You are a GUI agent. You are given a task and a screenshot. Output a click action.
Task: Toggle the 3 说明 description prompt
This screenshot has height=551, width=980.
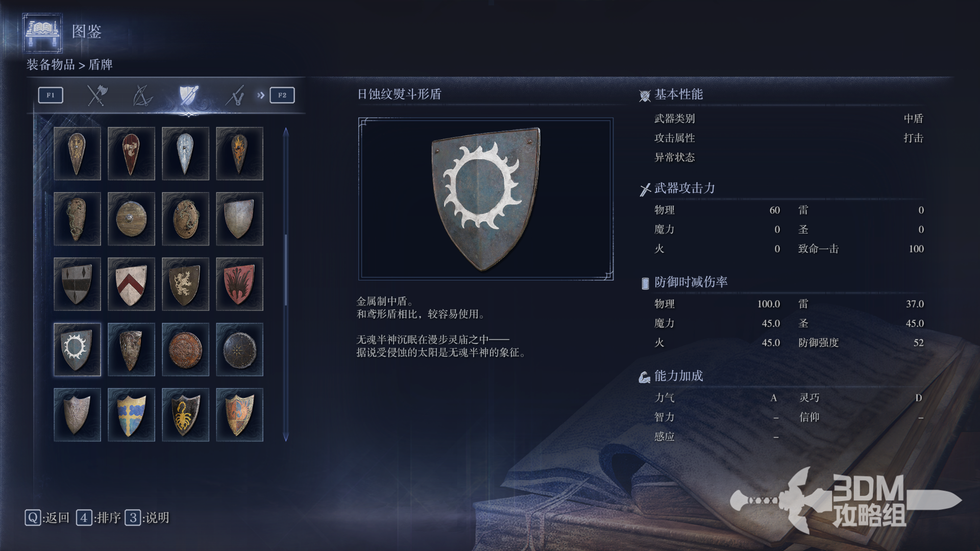click(147, 518)
